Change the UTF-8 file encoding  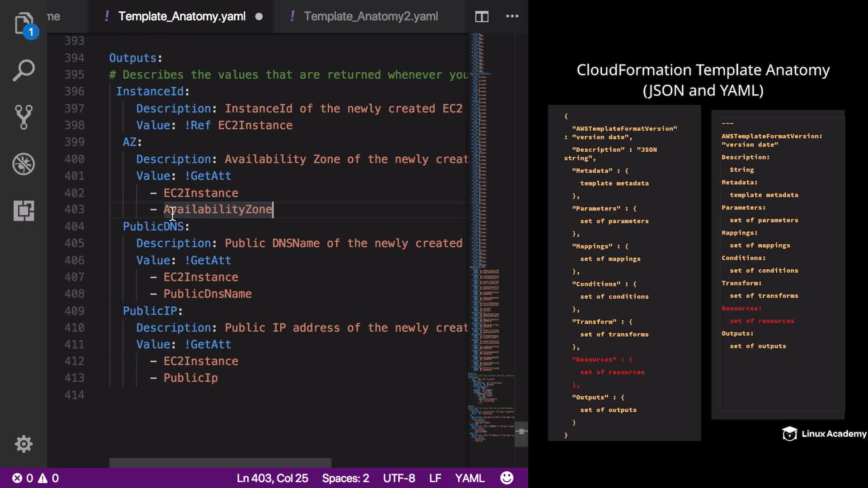tap(399, 478)
